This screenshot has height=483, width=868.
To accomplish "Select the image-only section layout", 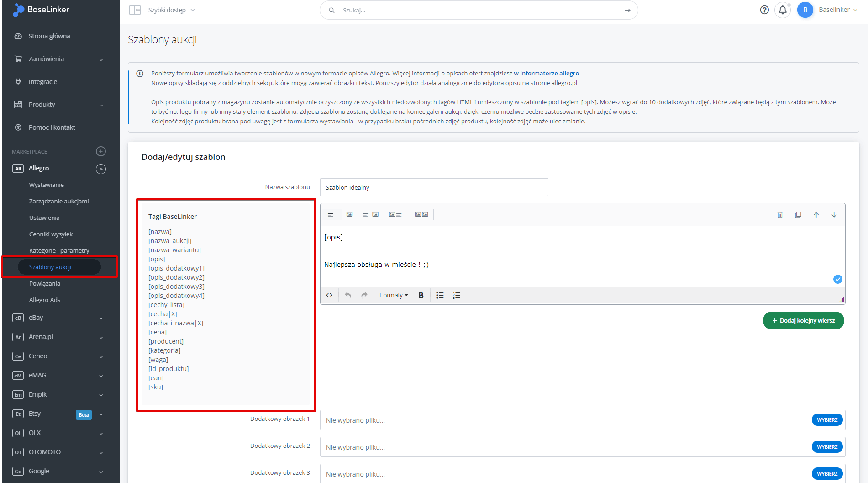I will [x=349, y=214].
